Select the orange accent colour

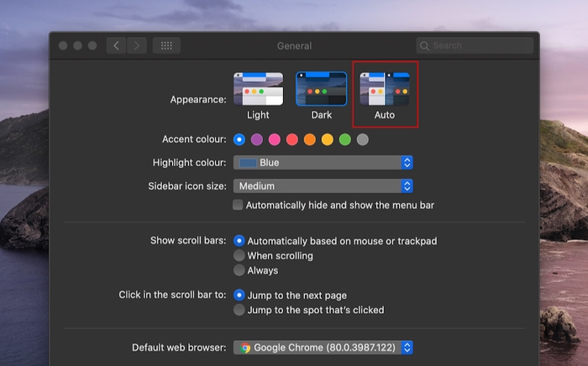pos(310,139)
